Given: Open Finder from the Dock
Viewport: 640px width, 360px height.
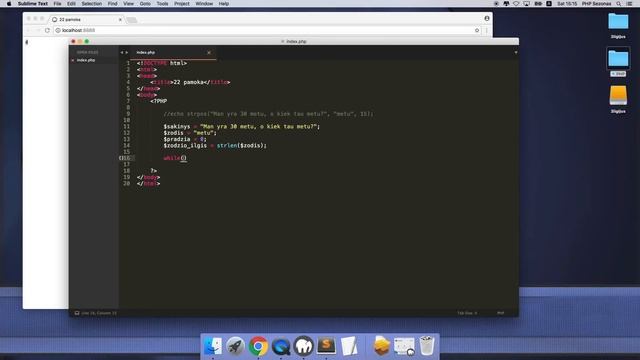Looking at the screenshot, I should (x=213, y=346).
